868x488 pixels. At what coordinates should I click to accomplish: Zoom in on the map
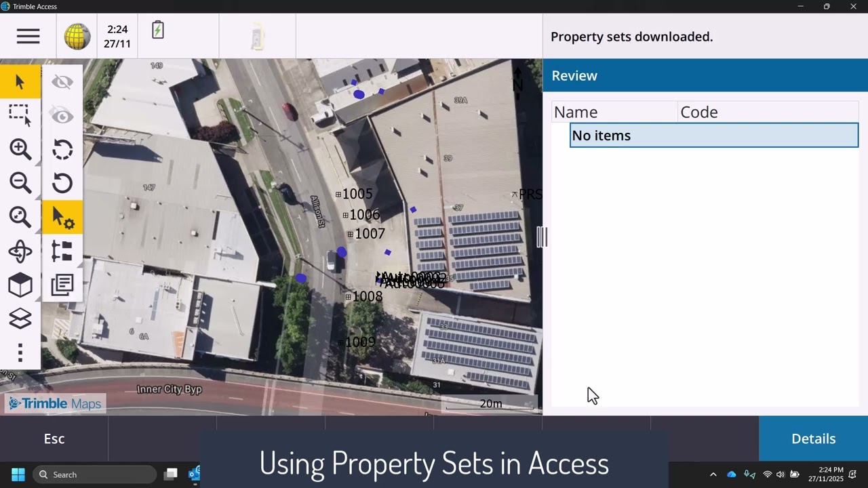(x=20, y=149)
